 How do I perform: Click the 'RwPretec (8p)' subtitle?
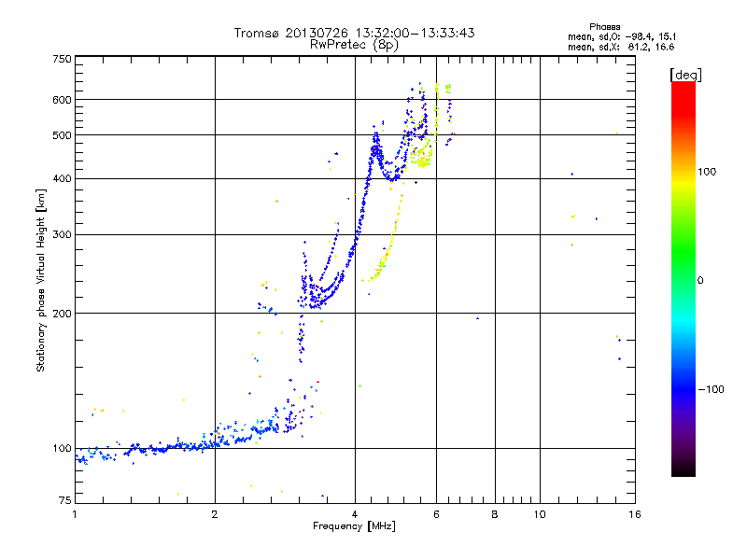coord(354,45)
